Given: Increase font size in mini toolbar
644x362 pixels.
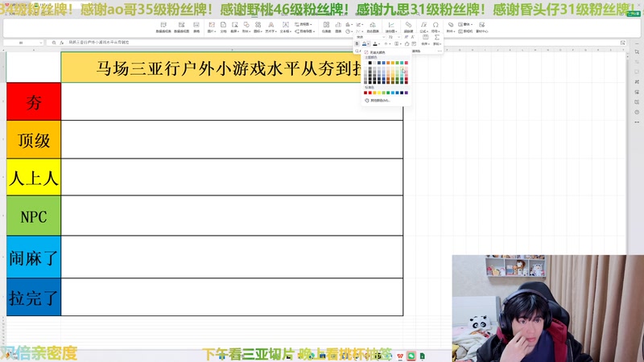Looking at the screenshot, I should coord(407,37).
